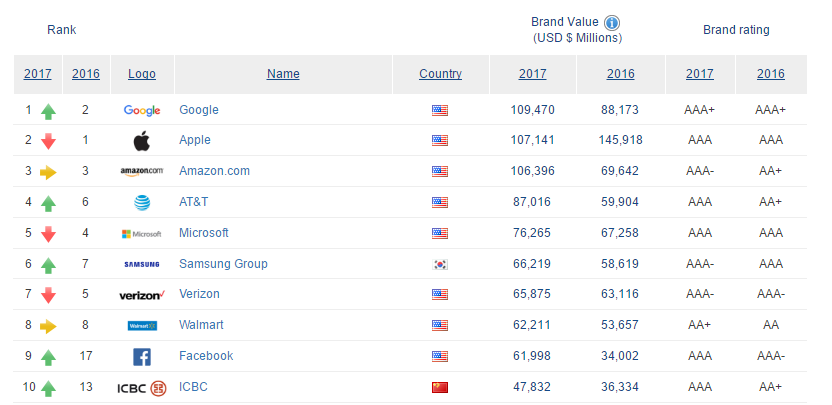This screenshot has width=832, height=405.
Task: Open the Facebook brand name link
Action: [x=206, y=356]
